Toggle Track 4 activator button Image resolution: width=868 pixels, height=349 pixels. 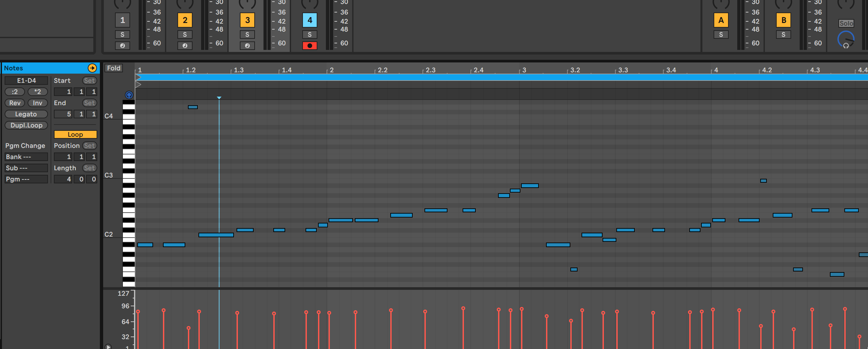[310, 20]
